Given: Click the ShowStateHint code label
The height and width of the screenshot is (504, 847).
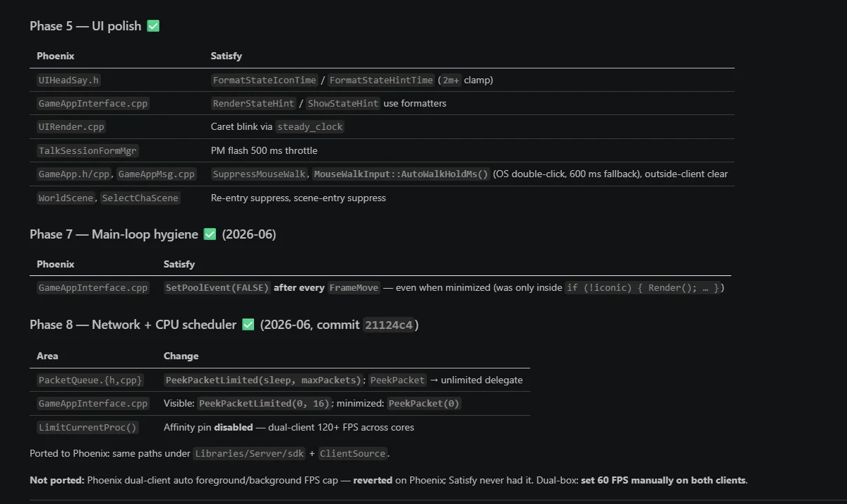Looking at the screenshot, I should tap(343, 104).
